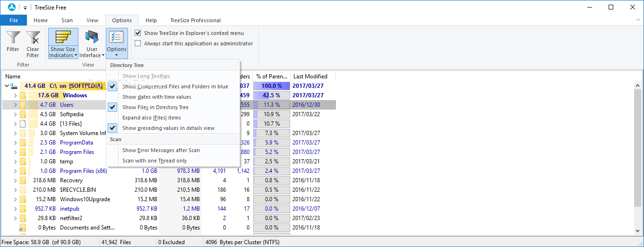Click the Windows folder icon

[22, 95]
